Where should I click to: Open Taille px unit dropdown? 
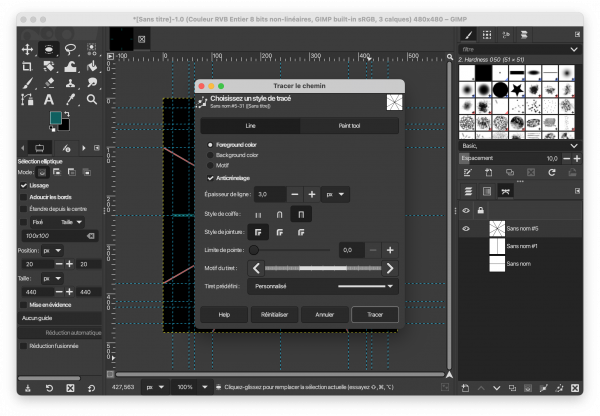[x=52, y=279]
